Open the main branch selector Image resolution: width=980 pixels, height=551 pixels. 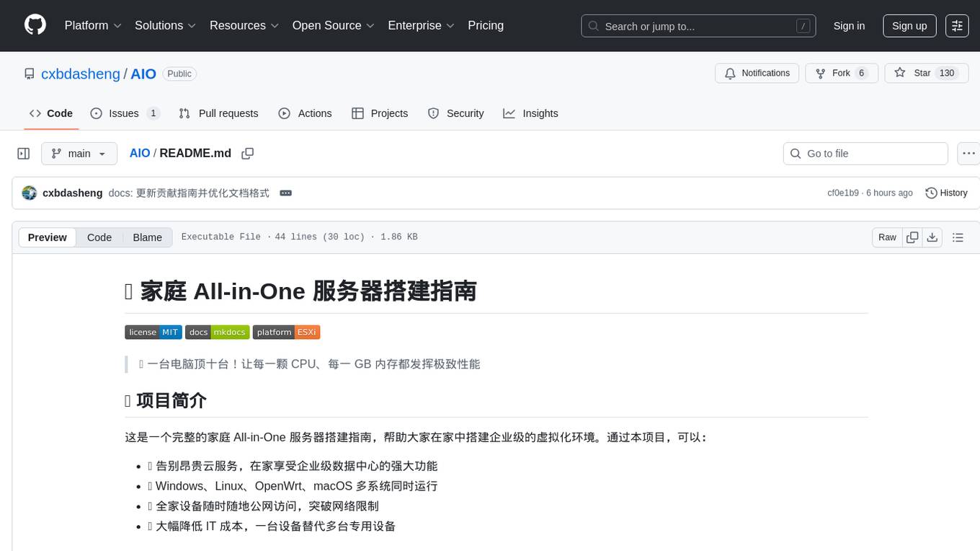79,154
